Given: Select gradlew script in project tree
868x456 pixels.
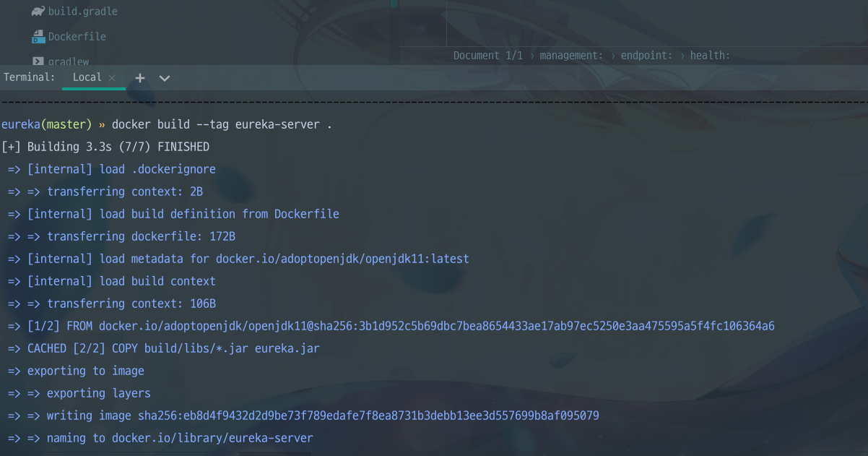Looking at the screenshot, I should coord(69,62).
